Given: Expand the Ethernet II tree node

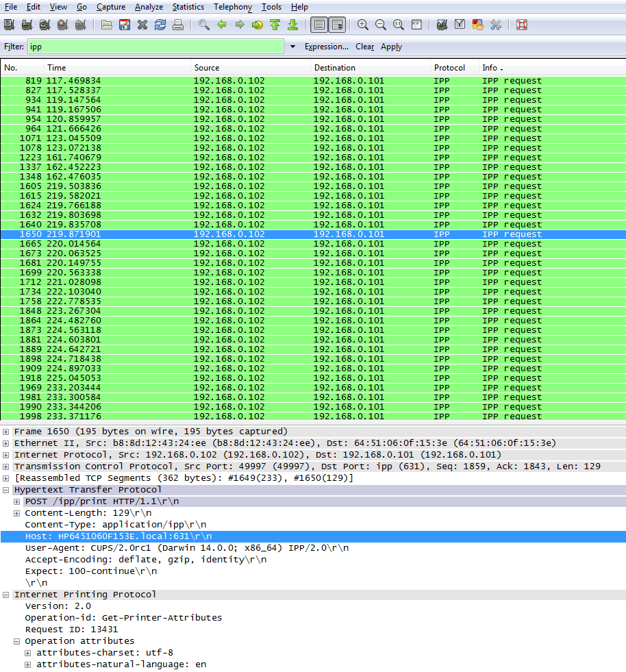Looking at the screenshot, I should [5, 443].
